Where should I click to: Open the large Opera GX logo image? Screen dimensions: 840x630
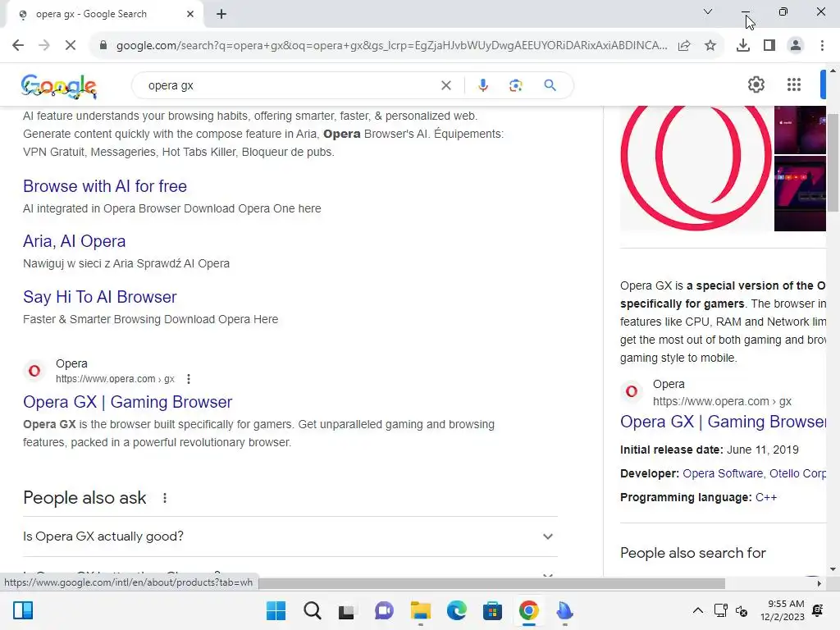(x=696, y=168)
